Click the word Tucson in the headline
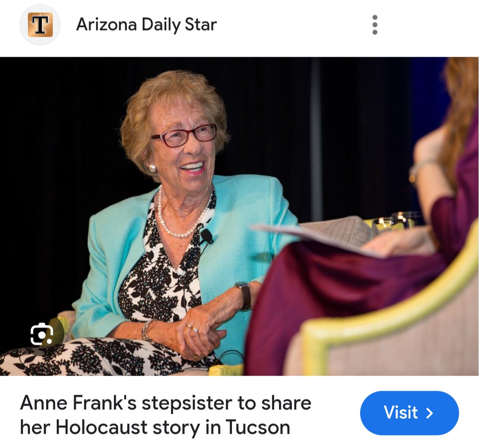This screenshot has height=448, width=479. pyautogui.click(x=258, y=427)
